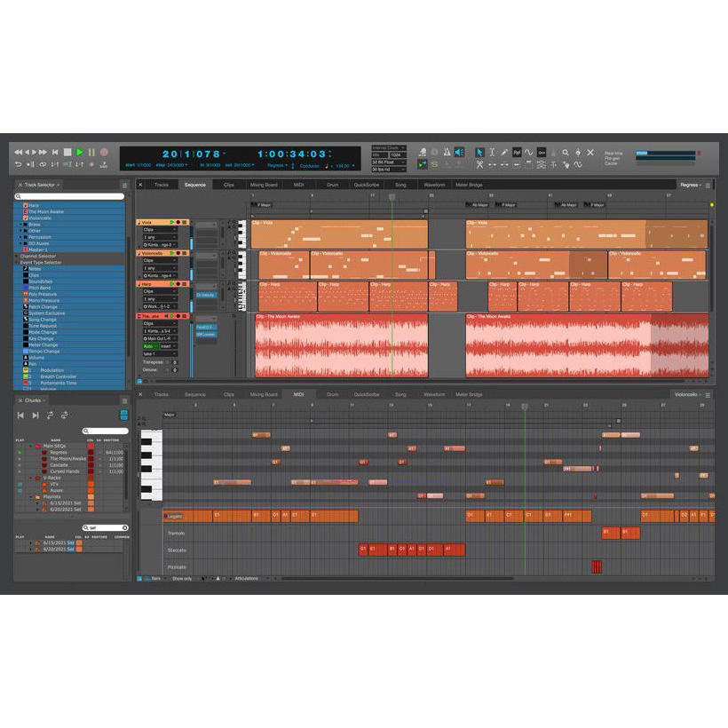This screenshot has height=728, width=728.
Task: Select the Pizzicato articulation lane label
Action: pos(177,567)
